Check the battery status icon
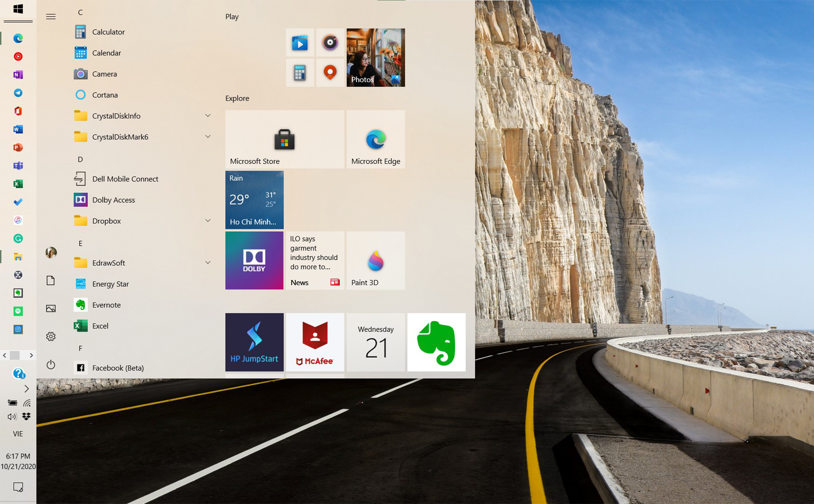Viewport: 814px width, 504px height. click(x=12, y=403)
